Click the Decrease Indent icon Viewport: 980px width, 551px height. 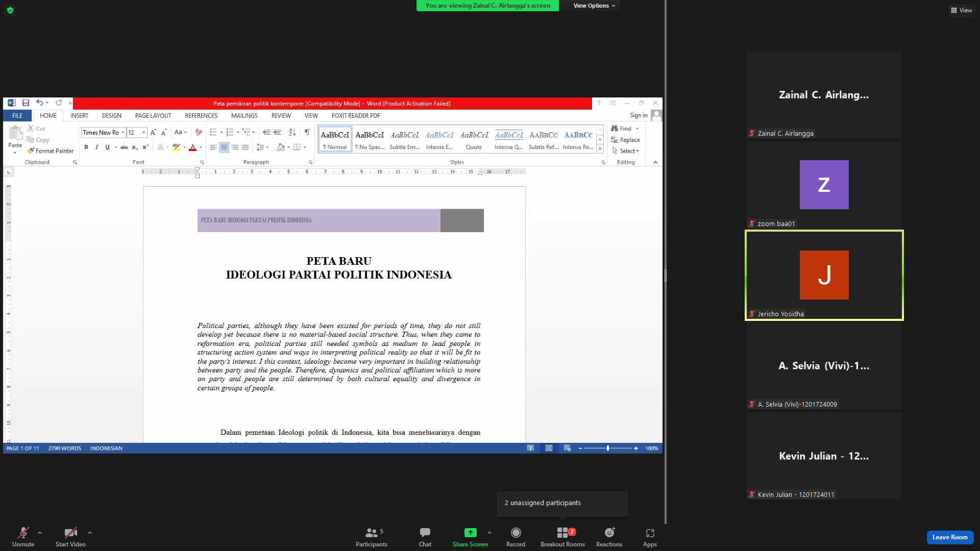[266, 133]
